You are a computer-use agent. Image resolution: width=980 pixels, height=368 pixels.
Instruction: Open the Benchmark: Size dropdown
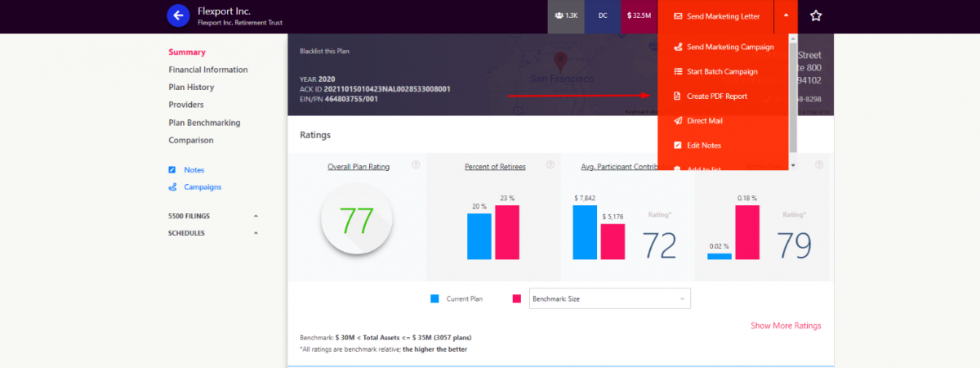pyautogui.click(x=609, y=298)
